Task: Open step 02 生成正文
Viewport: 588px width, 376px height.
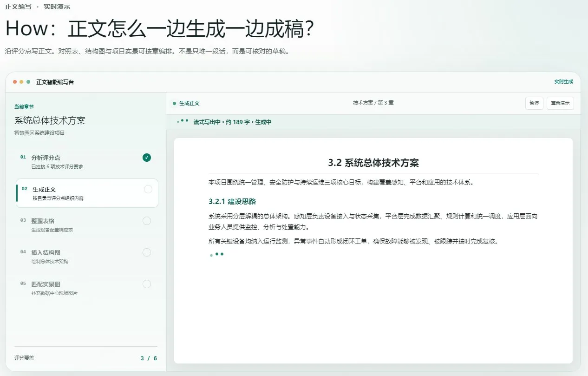Action: tap(87, 193)
